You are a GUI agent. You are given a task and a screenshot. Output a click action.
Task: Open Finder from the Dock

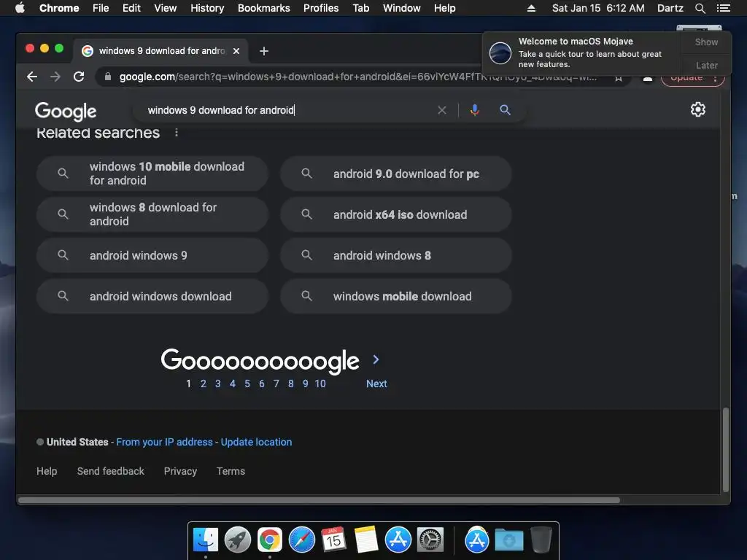coord(205,540)
